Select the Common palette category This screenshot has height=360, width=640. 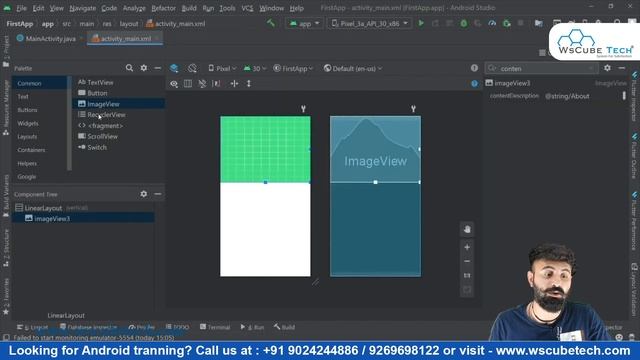pos(29,83)
